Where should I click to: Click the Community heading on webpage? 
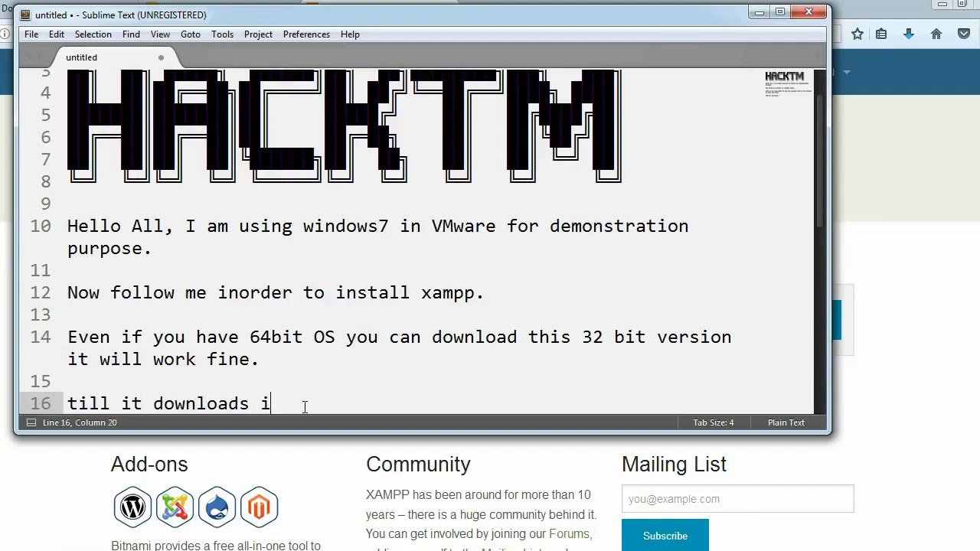[x=418, y=465]
